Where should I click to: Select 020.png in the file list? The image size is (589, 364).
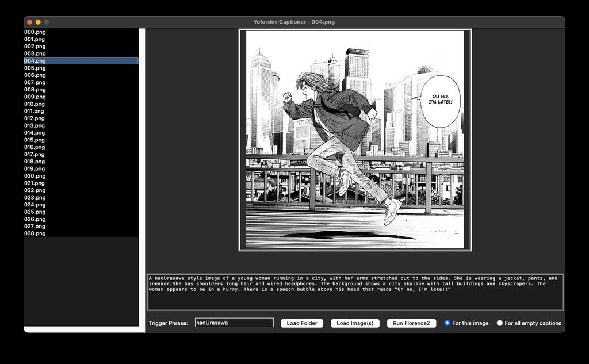coord(35,176)
